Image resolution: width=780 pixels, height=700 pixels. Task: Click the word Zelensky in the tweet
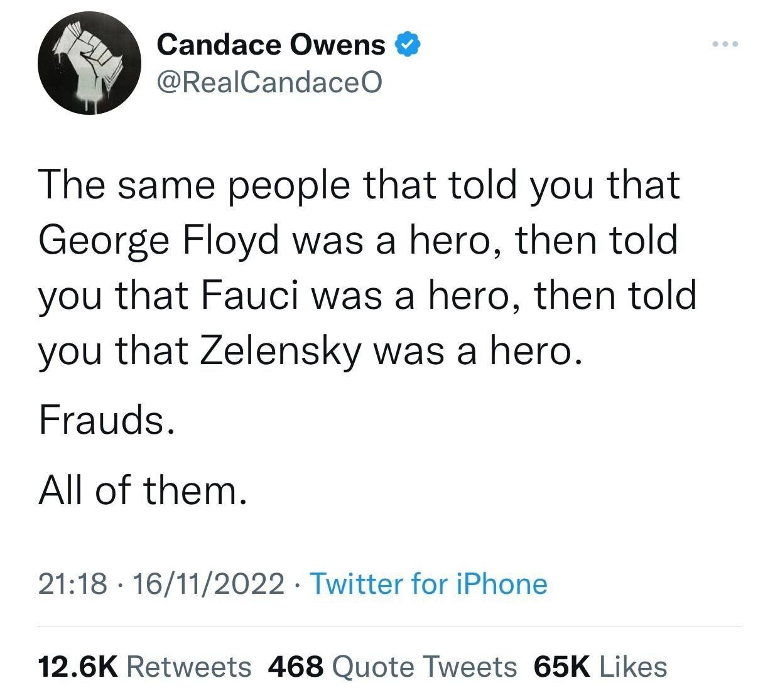[281, 352]
